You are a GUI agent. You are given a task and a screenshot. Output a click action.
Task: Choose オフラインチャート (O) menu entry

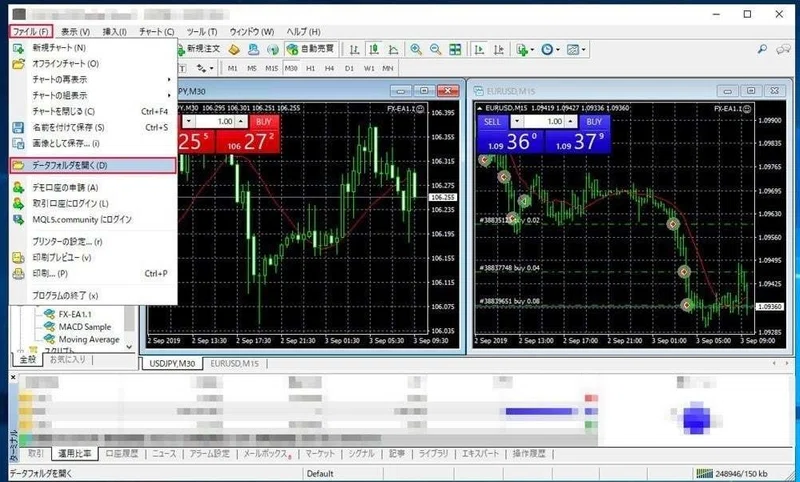[93, 64]
